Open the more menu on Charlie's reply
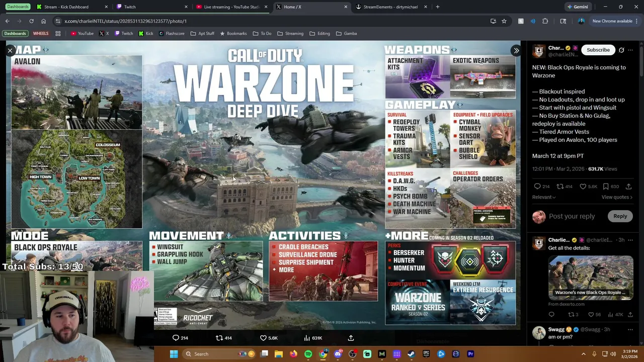This screenshot has height=362, width=644. (630, 240)
